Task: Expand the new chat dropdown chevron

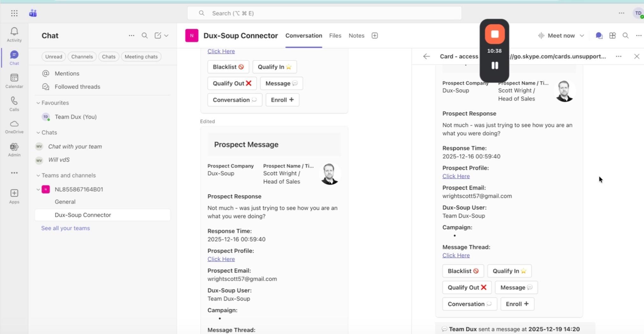Action: (166, 35)
